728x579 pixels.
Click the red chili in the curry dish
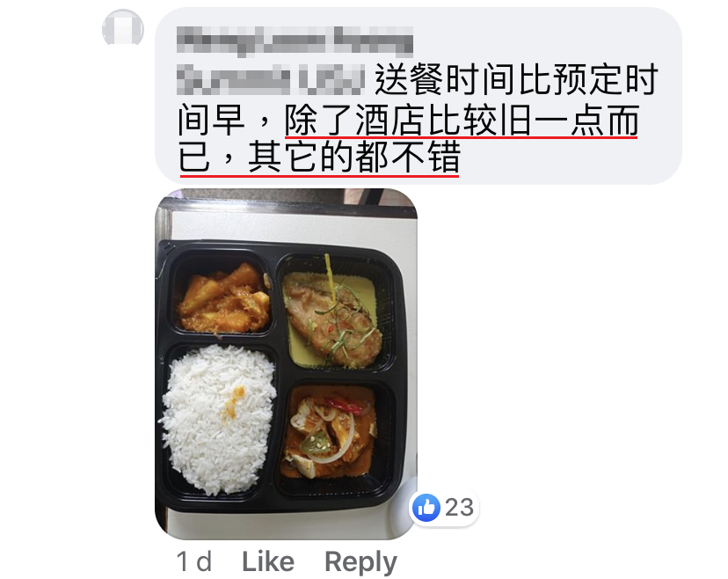344,405
